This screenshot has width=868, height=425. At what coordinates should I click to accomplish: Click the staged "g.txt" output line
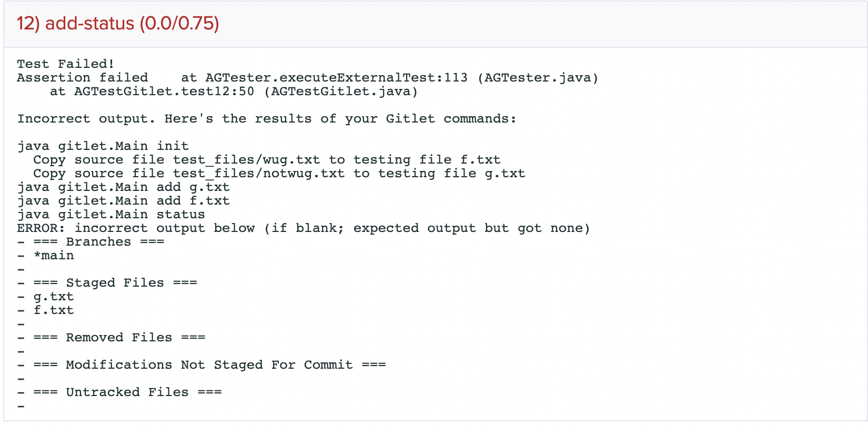[54, 297]
